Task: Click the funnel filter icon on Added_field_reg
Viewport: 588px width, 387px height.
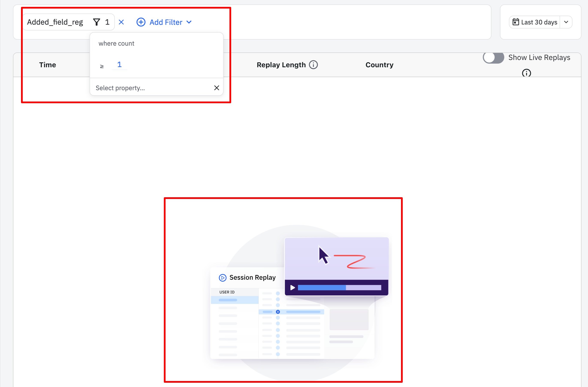Action: pos(96,22)
